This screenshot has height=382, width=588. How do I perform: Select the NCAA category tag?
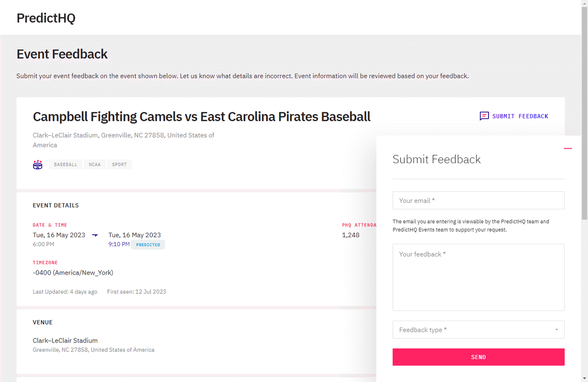click(x=94, y=164)
